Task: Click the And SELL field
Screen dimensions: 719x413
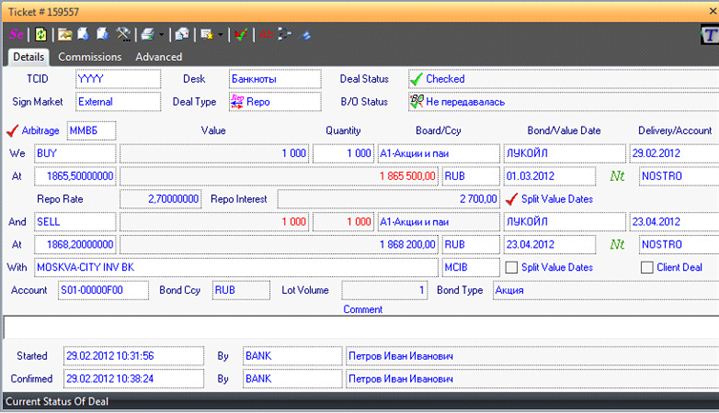Action: 75,222
